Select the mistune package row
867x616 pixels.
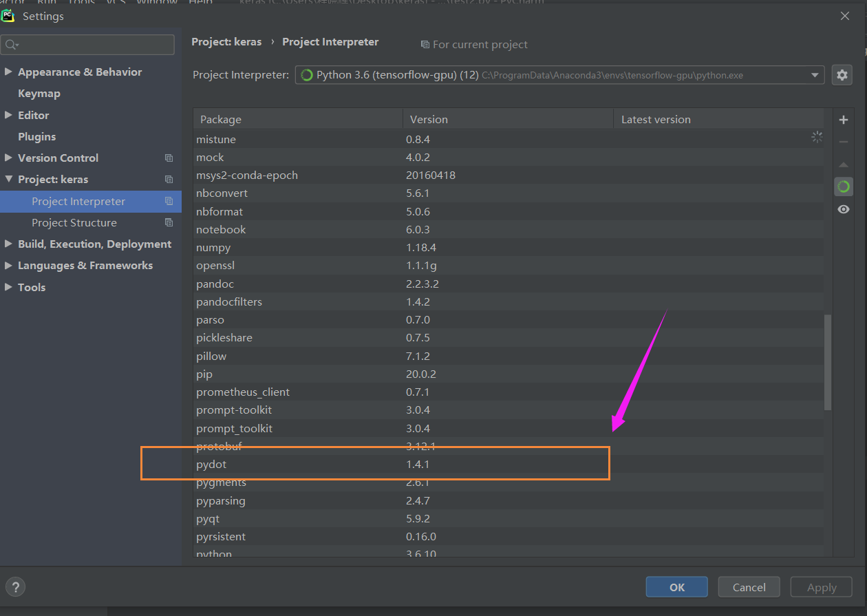[x=509, y=139]
